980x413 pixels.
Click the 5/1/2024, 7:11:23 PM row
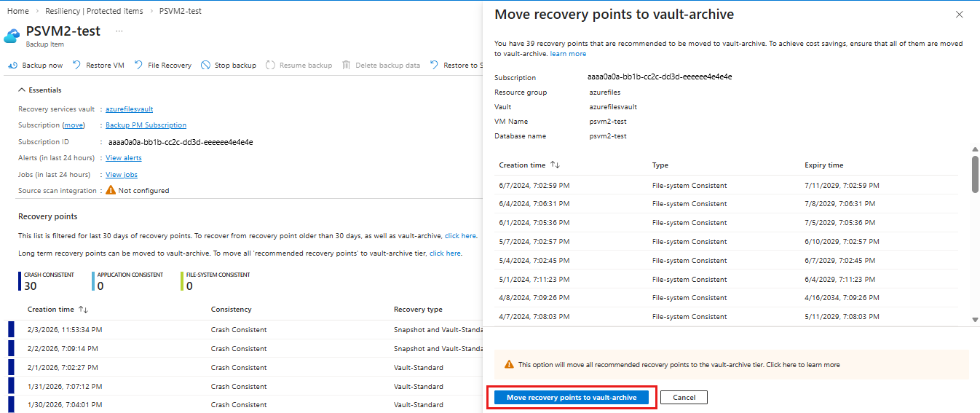727,280
